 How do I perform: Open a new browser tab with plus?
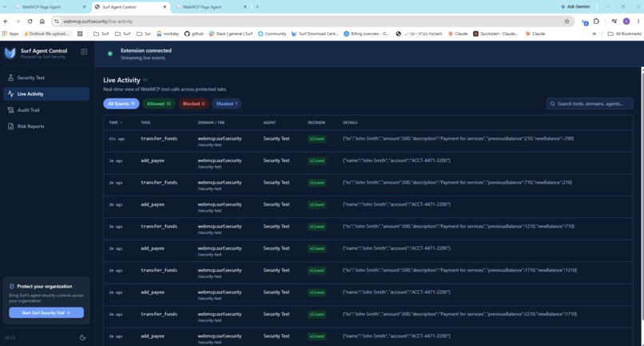click(257, 6)
